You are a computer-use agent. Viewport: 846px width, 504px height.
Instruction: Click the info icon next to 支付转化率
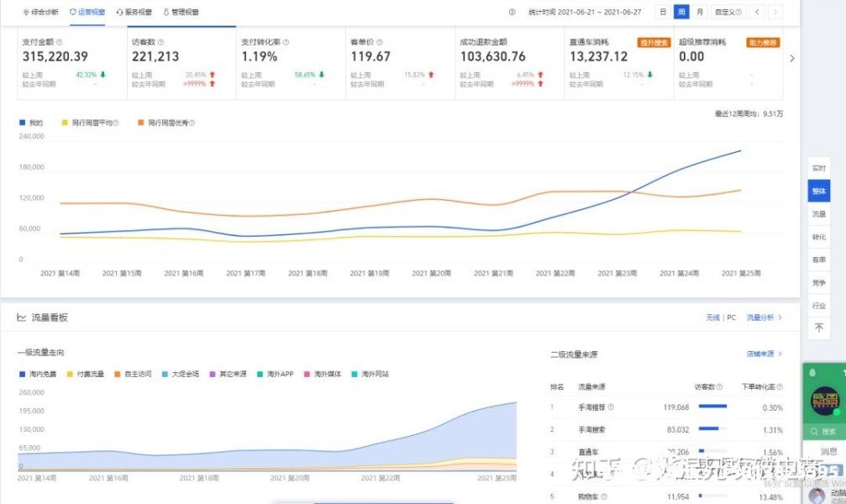(286, 41)
